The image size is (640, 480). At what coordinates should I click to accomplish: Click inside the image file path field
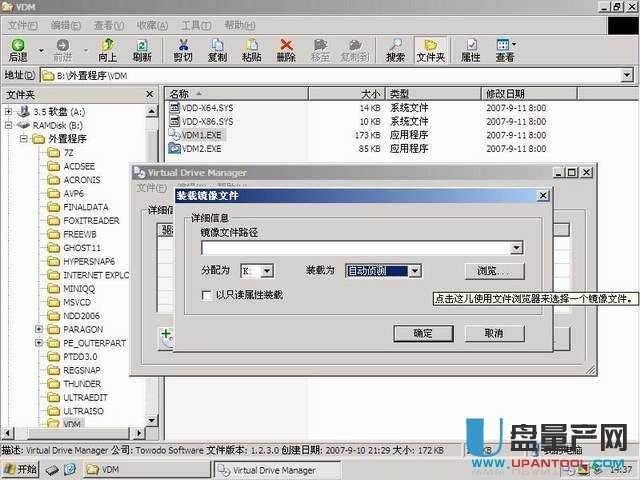coord(356,248)
